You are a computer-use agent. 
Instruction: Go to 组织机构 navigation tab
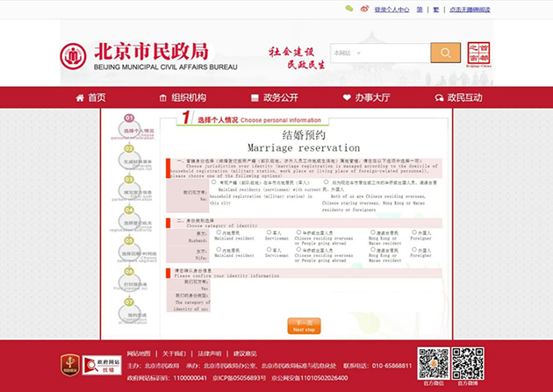click(x=183, y=97)
